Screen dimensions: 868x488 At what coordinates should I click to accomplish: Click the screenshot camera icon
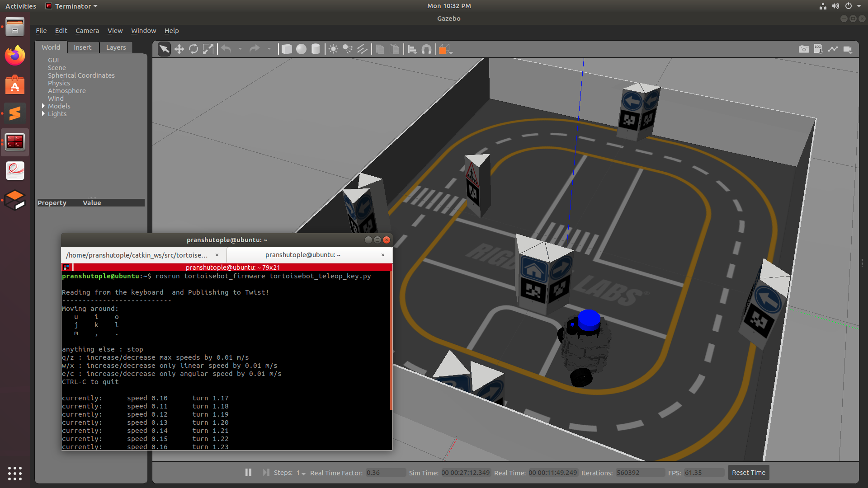[x=804, y=49]
